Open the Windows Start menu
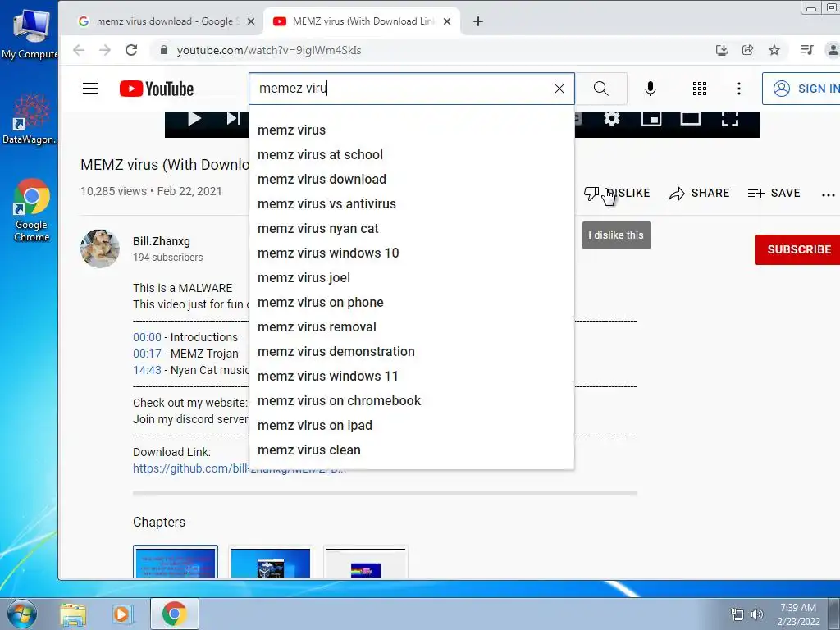The height and width of the screenshot is (630, 840). coord(22,614)
